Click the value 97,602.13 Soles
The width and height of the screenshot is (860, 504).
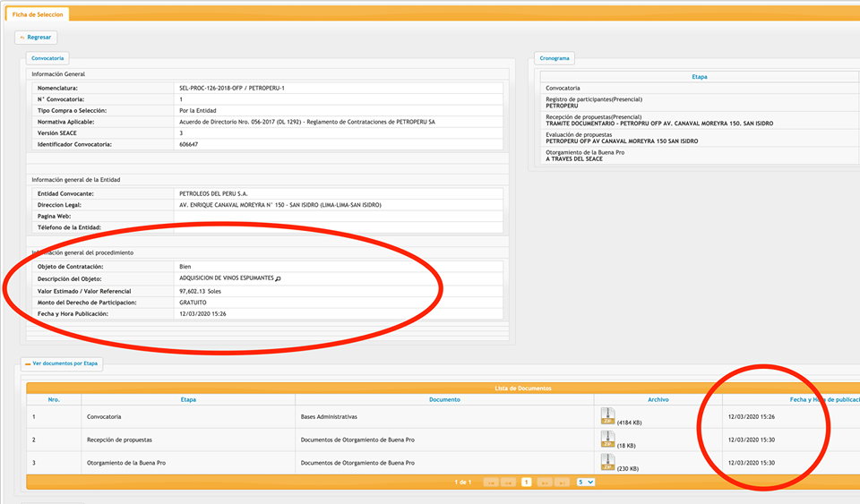pos(200,291)
